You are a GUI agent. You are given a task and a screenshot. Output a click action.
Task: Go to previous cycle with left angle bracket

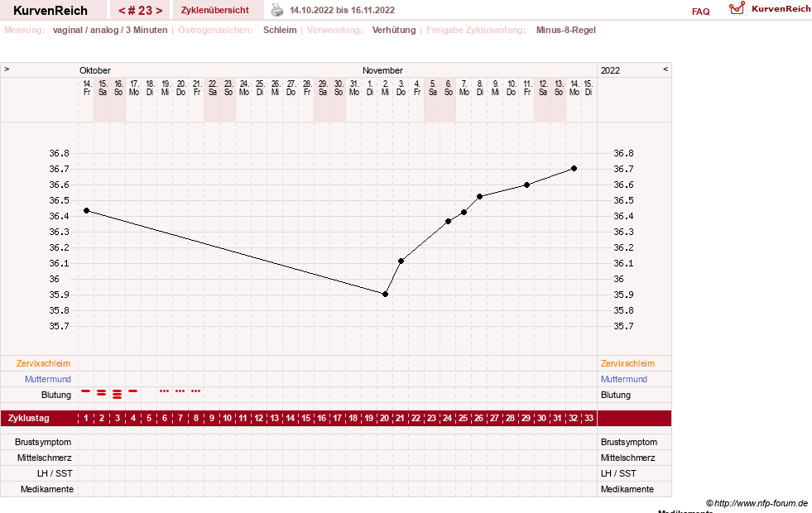coord(122,11)
